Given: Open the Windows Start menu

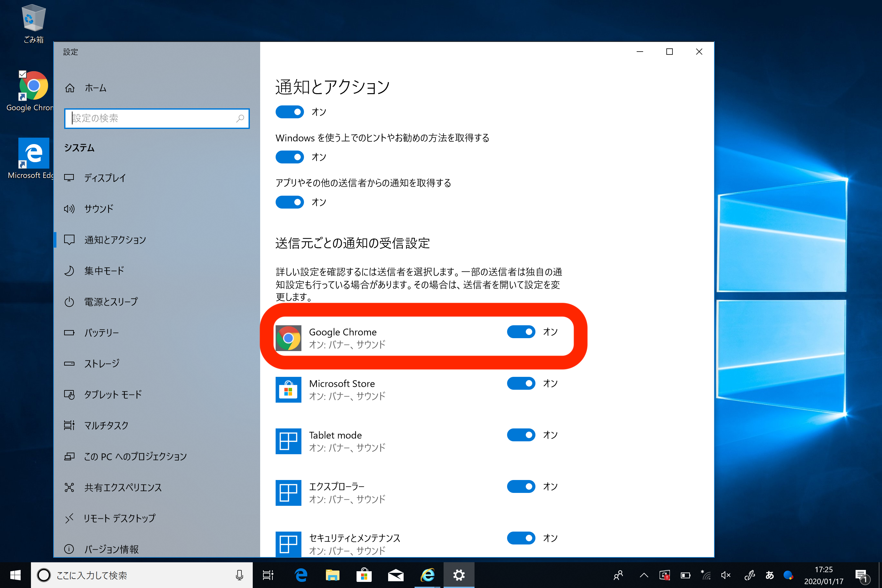Looking at the screenshot, I should pyautogui.click(x=15, y=575).
